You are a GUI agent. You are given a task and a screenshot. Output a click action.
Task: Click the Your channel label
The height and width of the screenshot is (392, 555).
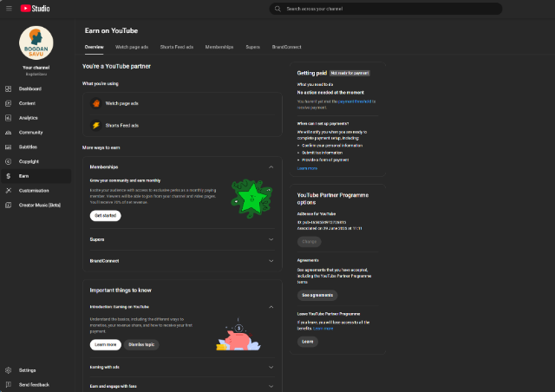pos(36,68)
